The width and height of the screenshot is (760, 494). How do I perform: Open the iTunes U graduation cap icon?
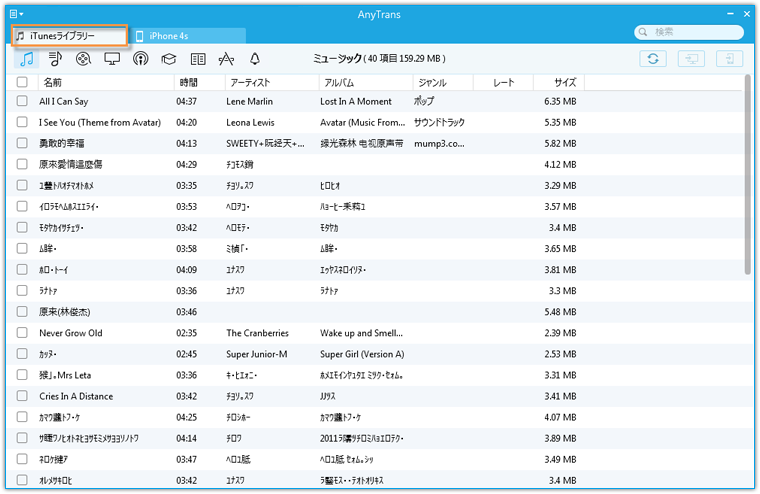pos(169,59)
